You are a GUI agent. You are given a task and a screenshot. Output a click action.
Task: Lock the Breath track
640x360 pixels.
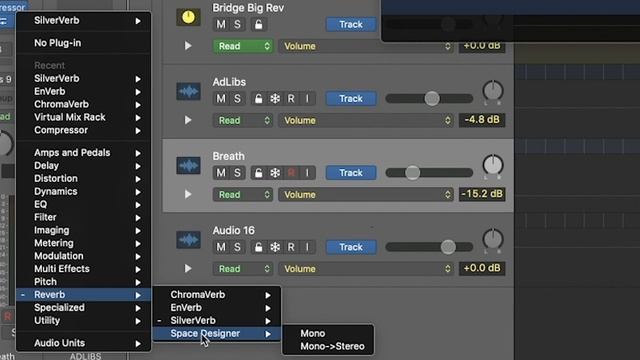coord(258,173)
